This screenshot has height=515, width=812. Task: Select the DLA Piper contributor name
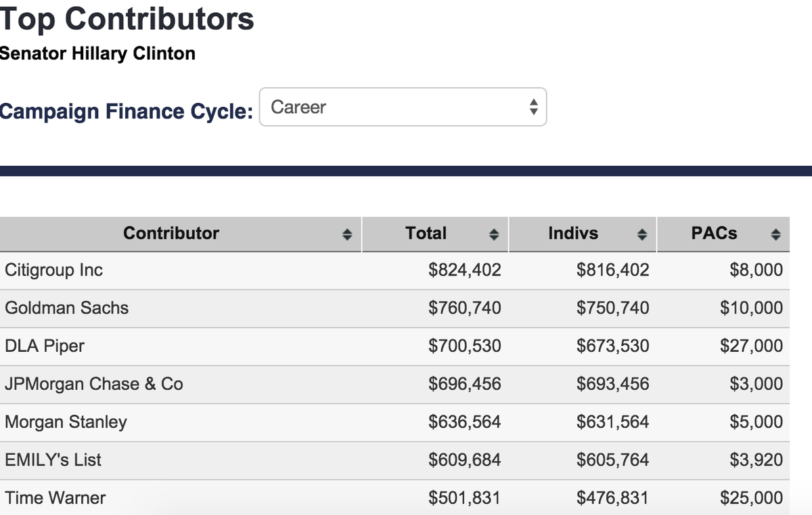coord(45,346)
